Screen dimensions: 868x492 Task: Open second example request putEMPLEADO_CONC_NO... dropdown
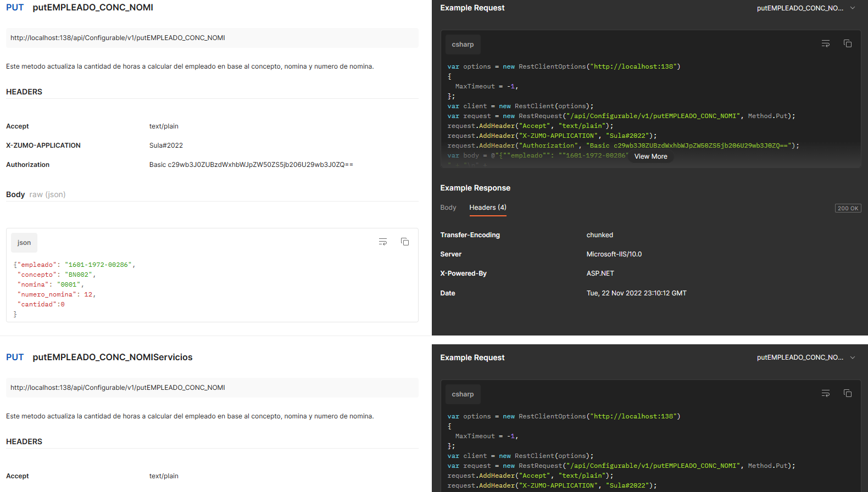806,357
